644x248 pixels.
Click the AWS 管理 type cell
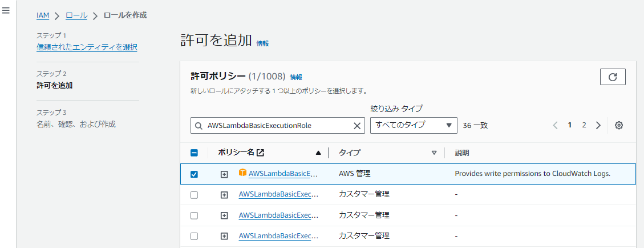354,174
